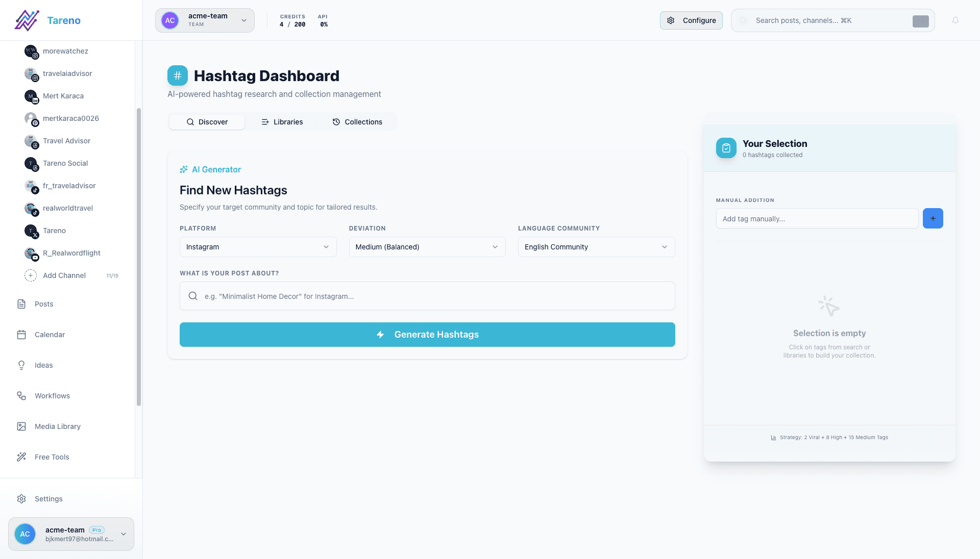The height and width of the screenshot is (559, 980).
Task: Click the sidebar vertical scrollbar
Action: [x=138, y=257]
